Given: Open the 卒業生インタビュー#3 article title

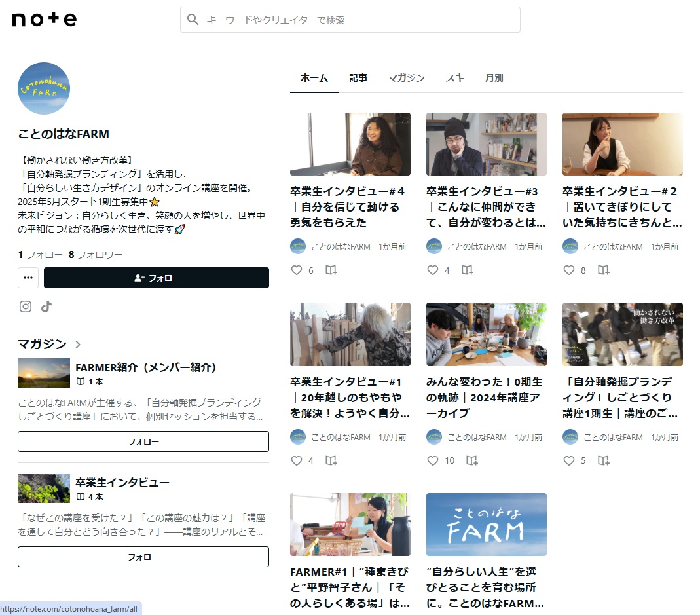Looking at the screenshot, I should click(x=486, y=207).
